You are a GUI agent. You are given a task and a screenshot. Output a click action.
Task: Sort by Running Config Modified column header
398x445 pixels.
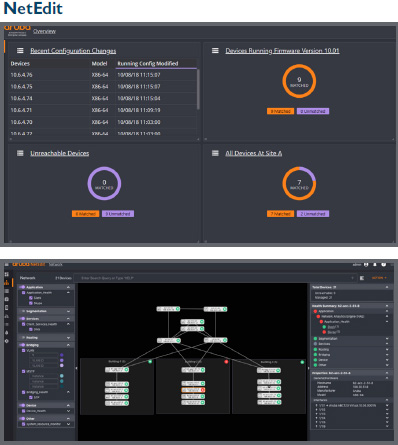[148, 63]
